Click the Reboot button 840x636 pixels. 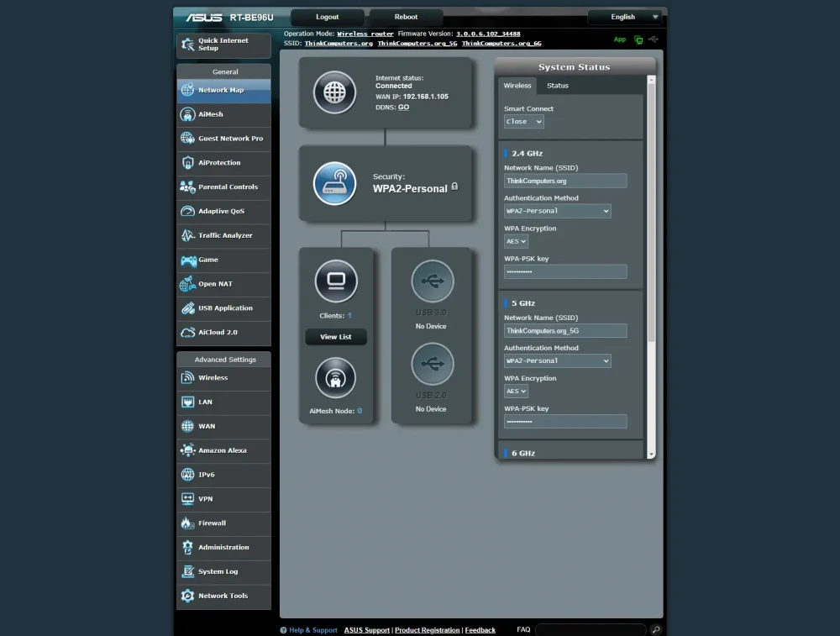pyautogui.click(x=406, y=17)
